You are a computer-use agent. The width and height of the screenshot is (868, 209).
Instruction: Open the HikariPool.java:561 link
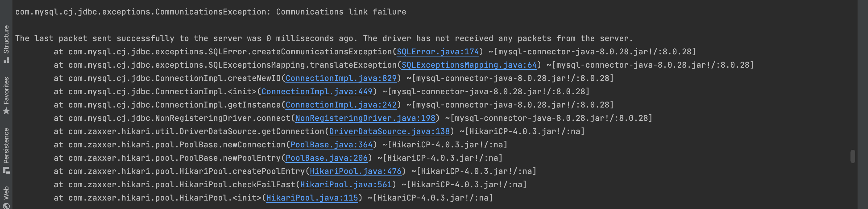point(346,185)
